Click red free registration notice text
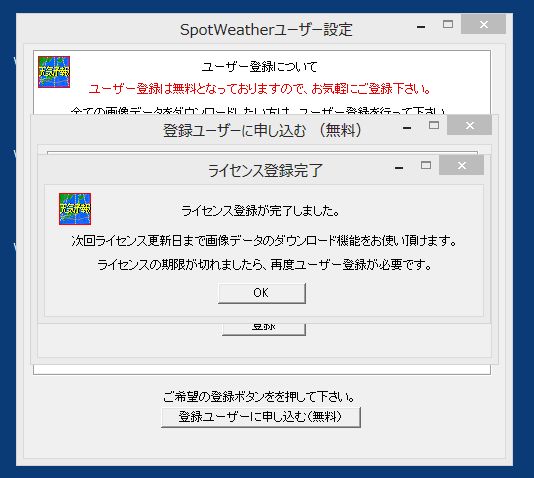534x478 pixels. point(260,89)
